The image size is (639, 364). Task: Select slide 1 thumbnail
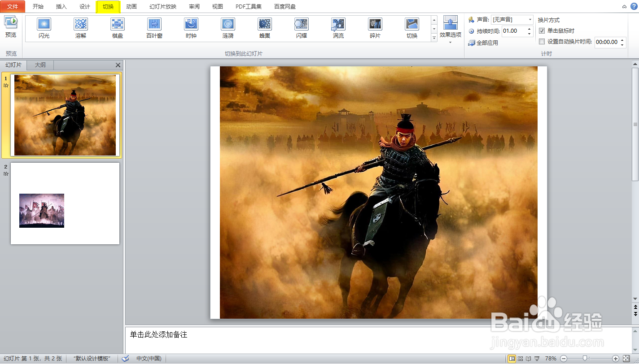[65, 115]
